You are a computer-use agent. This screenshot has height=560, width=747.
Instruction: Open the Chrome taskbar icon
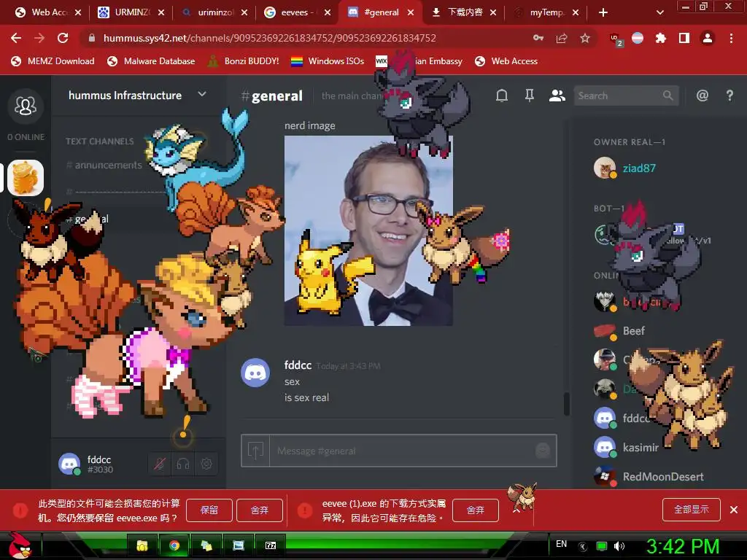click(x=174, y=545)
